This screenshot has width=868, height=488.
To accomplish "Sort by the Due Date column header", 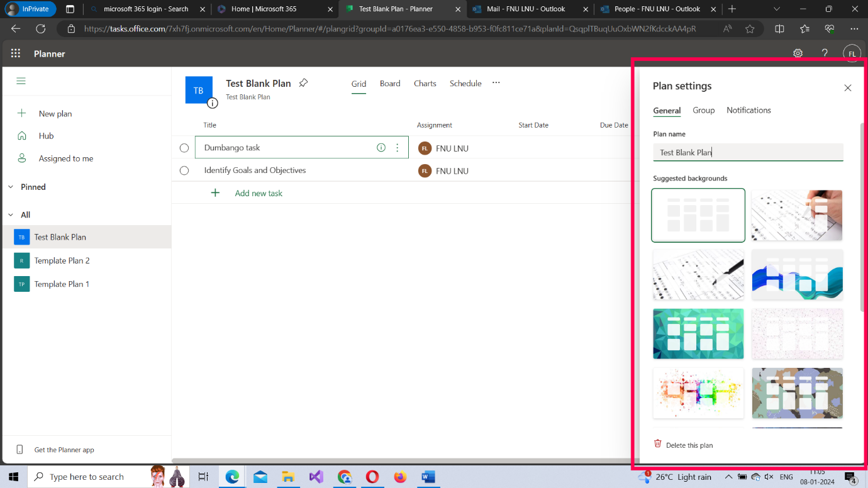I will tap(614, 125).
